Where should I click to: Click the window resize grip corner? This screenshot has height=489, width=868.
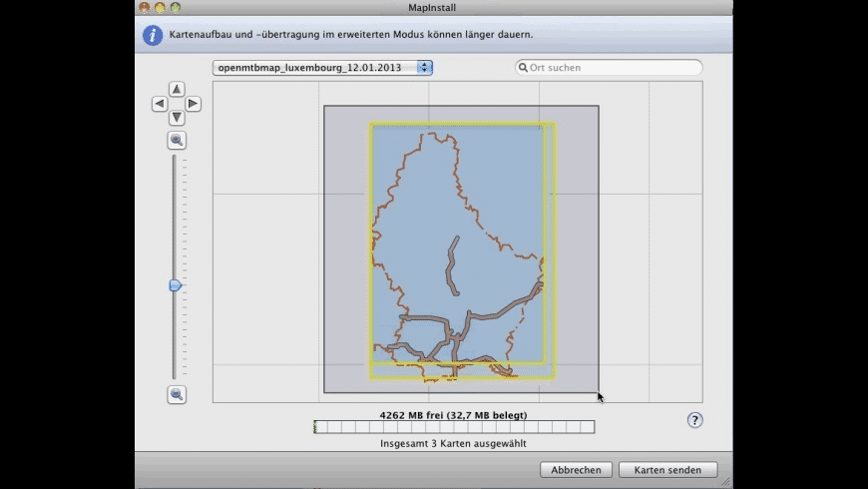tap(725, 482)
